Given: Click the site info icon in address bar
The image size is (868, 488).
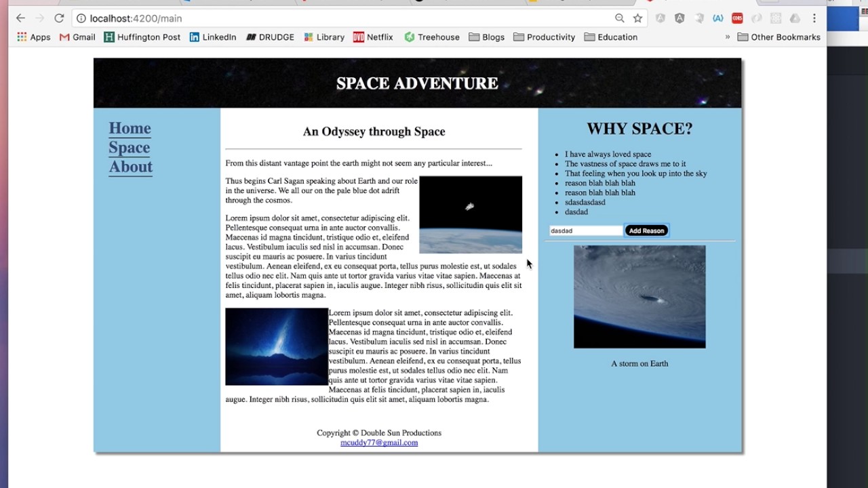Looking at the screenshot, I should click(x=81, y=18).
